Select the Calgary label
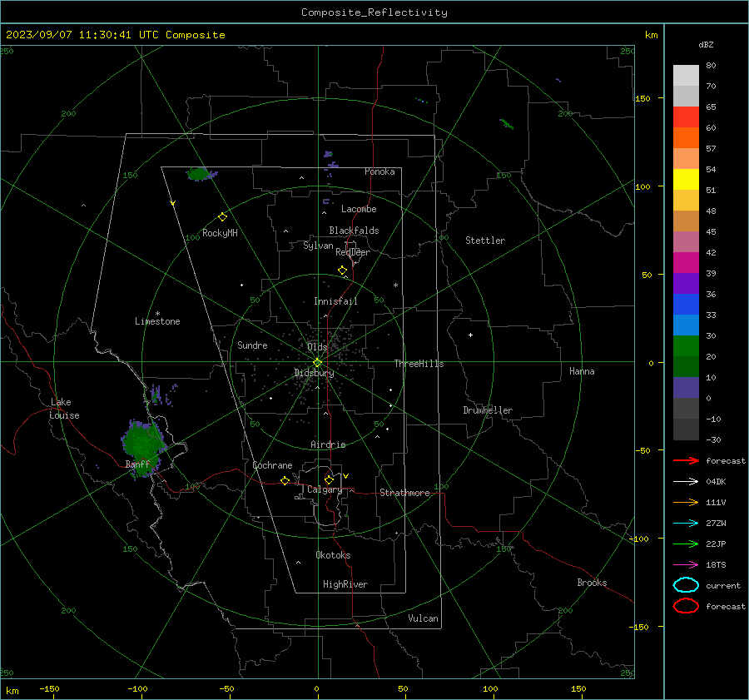The width and height of the screenshot is (749, 700). point(325,489)
